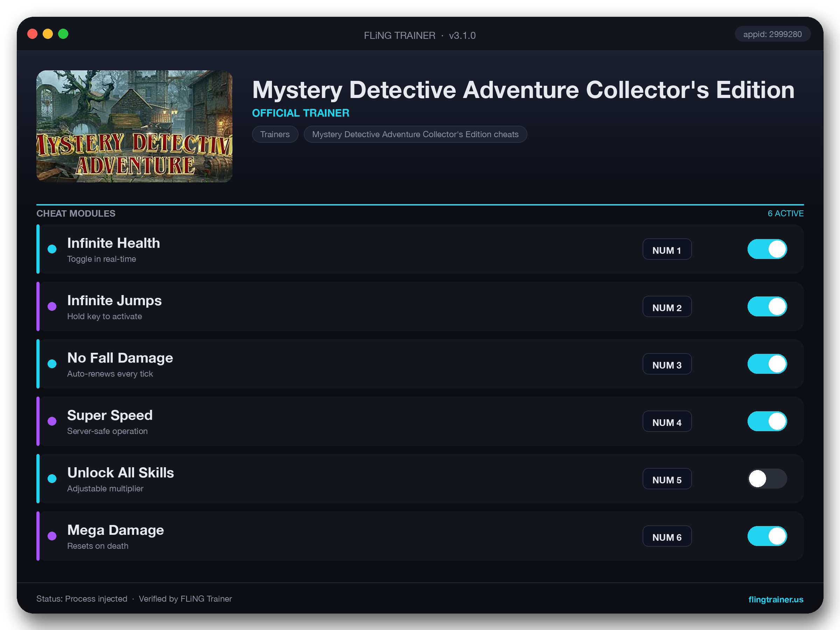The image size is (840, 630).
Task: Click the purple dot beside Infinite Jumps
Action: click(52, 307)
